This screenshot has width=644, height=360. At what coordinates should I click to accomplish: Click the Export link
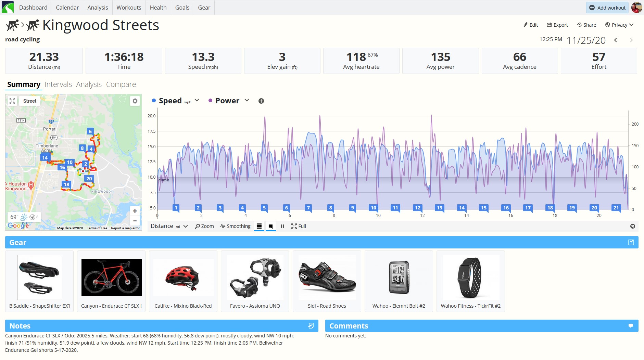557,25
